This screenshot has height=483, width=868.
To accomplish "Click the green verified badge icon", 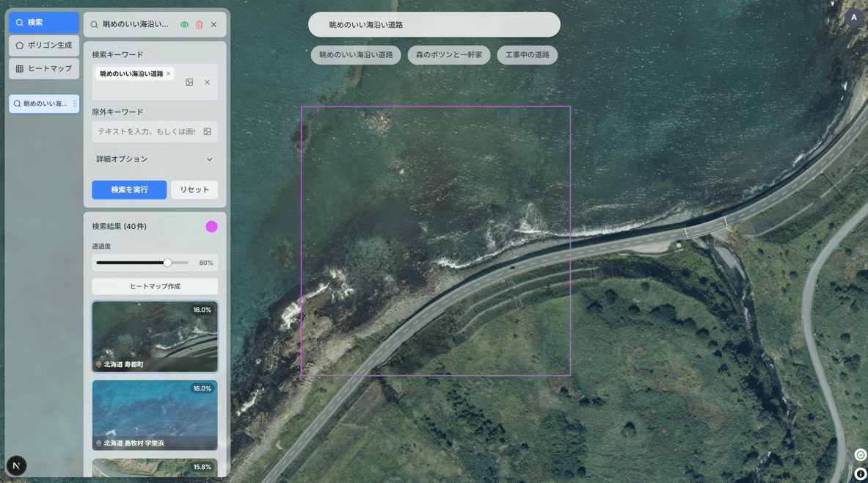I will coord(860,455).
